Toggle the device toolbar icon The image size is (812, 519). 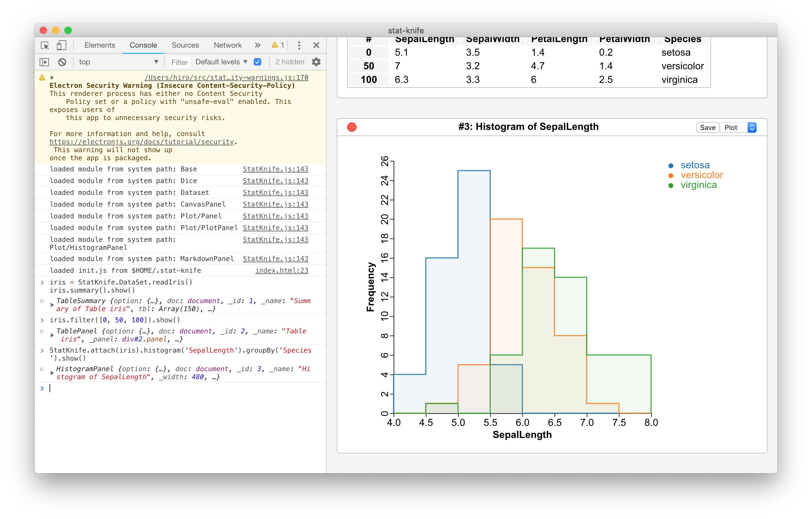click(61, 45)
